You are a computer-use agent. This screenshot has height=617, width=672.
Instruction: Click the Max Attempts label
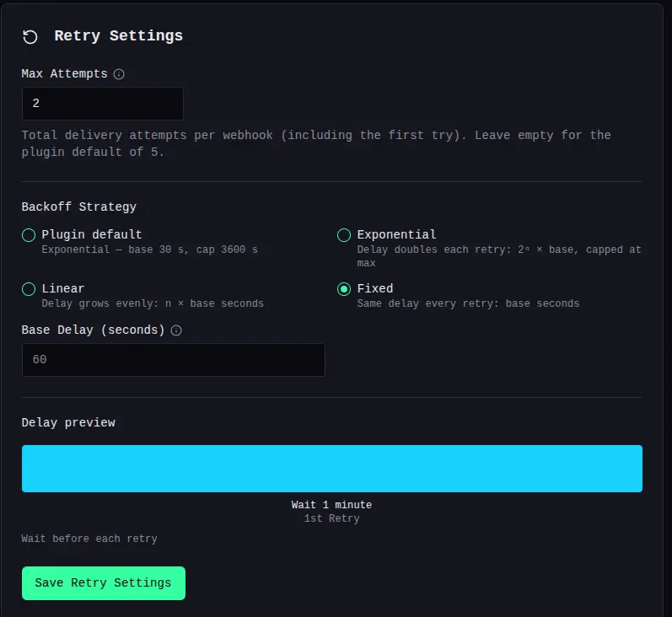[x=64, y=73]
